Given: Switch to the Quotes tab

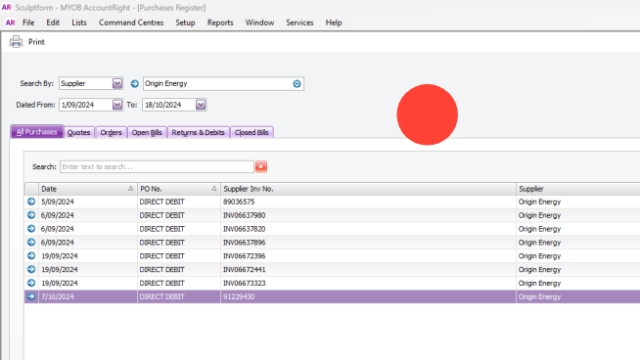Looking at the screenshot, I should click(x=79, y=132).
